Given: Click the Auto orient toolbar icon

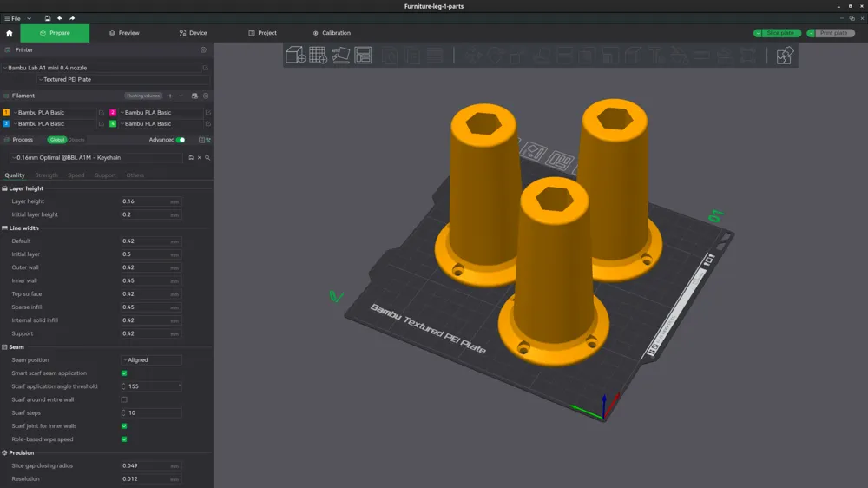Looking at the screenshot, I should 340,56.
